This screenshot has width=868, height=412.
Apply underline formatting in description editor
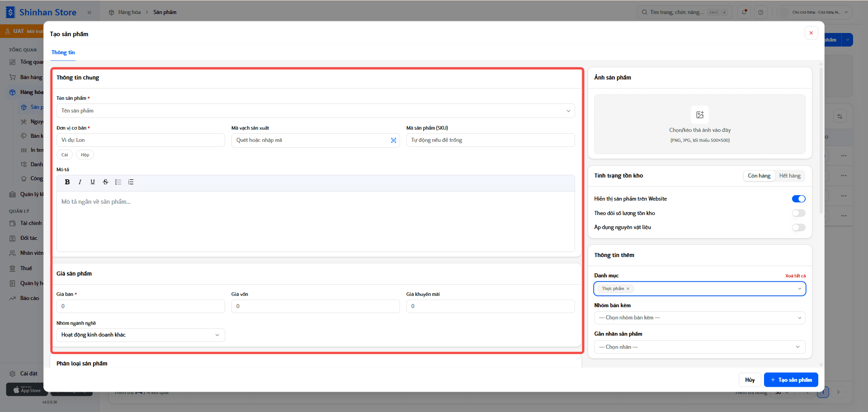(x=93, y=182)
